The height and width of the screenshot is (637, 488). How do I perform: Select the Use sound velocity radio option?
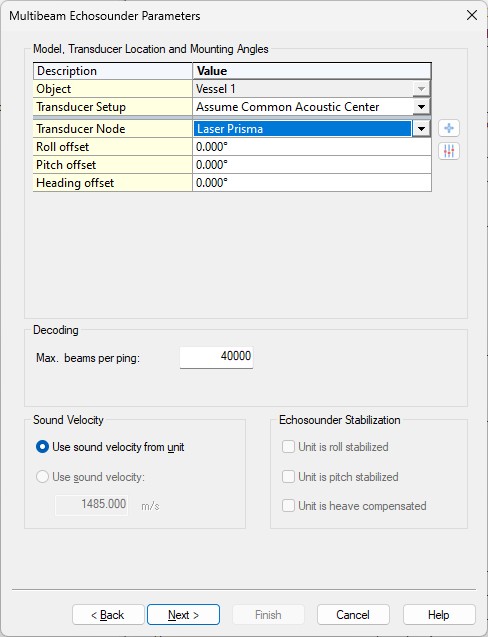(x=43, y=477)
